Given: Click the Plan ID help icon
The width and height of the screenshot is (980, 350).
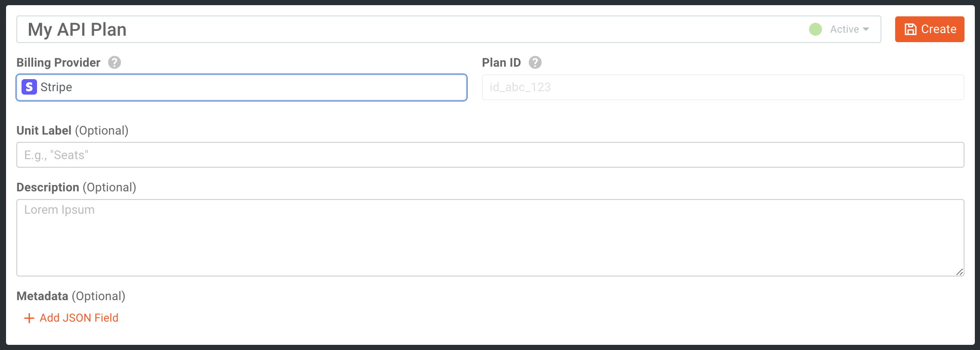Looking at the screenshot, I should click(535, 62).
